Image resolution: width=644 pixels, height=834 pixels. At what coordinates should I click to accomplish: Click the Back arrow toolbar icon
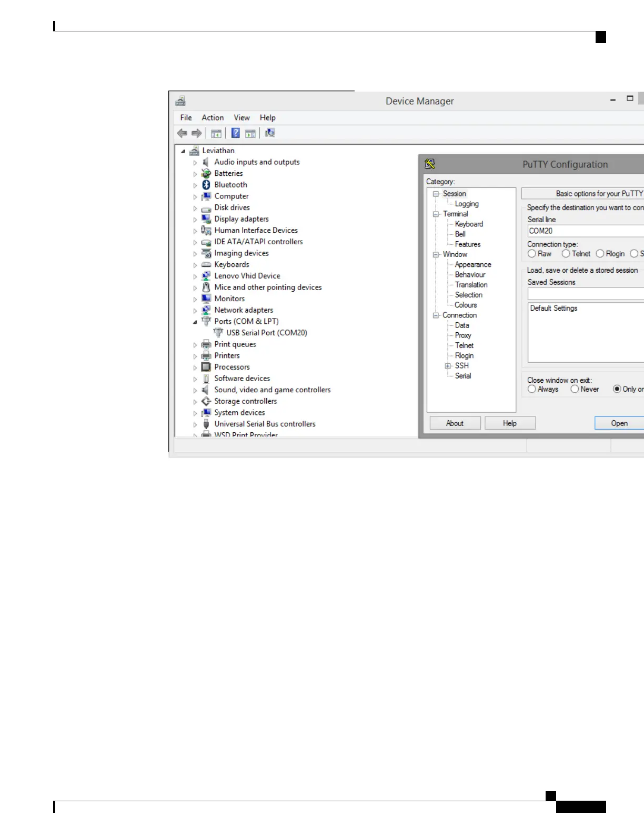(x=183, y=133)
